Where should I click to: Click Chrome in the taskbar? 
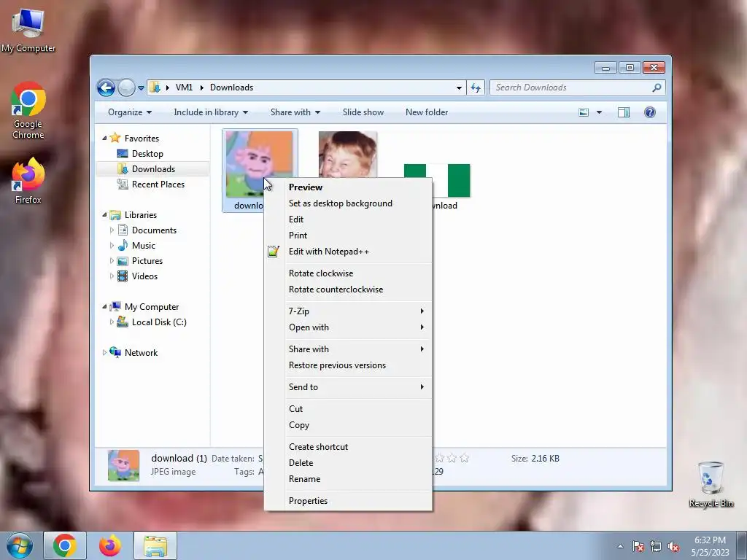(x=65, y=545)
